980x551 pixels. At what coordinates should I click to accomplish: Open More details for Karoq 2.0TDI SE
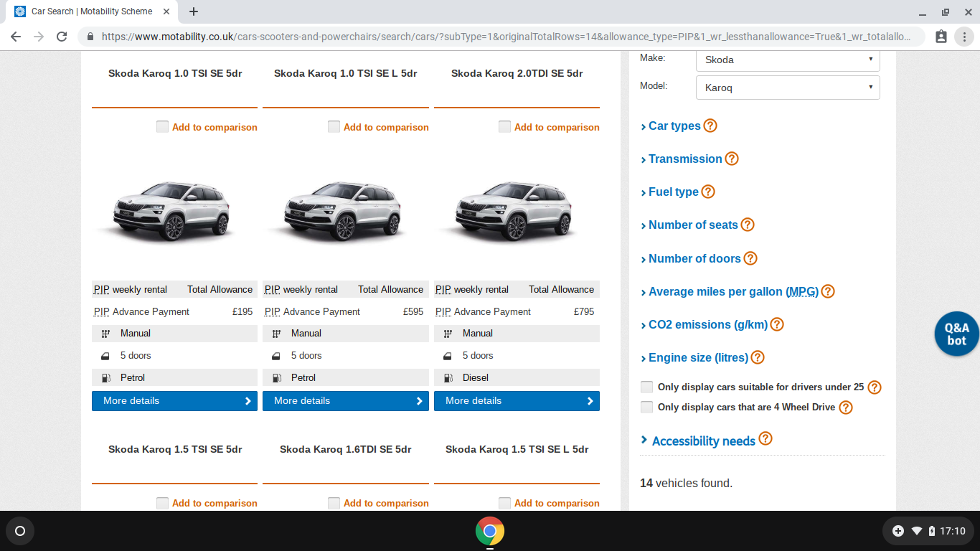517,401
